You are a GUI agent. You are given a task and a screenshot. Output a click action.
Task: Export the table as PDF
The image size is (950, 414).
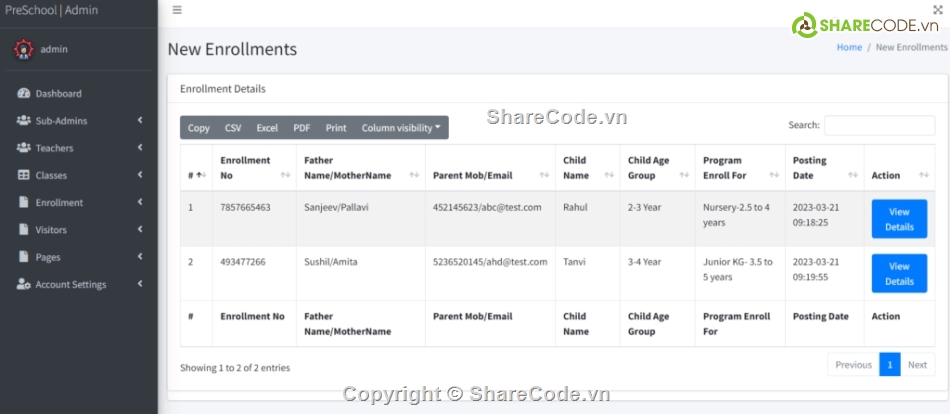(302, 128)
